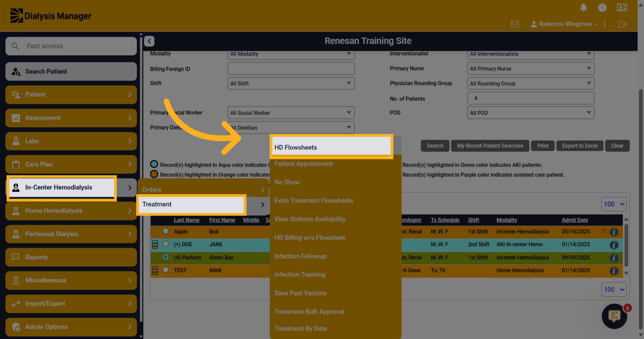Viewport: 644px width, 339px height.
Task: Click the patient table vertical scrollbar
Action: 626,246
